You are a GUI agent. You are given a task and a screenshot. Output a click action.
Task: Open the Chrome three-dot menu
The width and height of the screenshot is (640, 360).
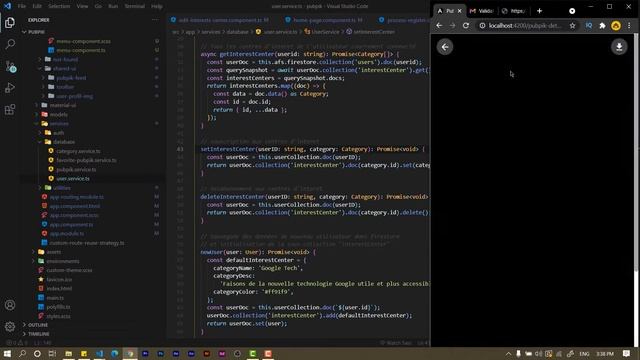pos(629,26)
